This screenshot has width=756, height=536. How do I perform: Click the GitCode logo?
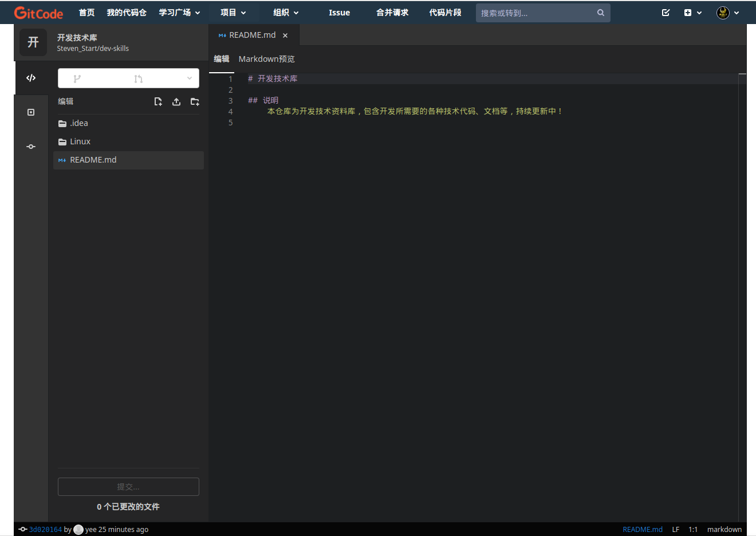[x=38, y=13]
